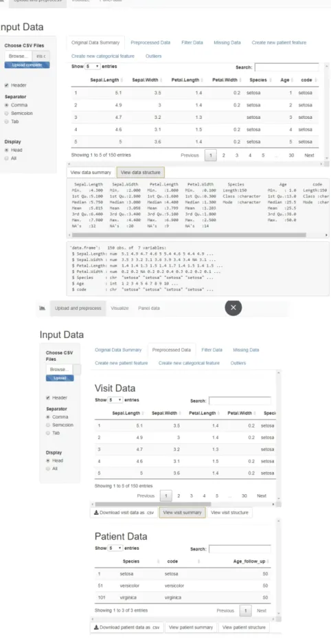Click Search field under Patient Data
The image size is (331, 644).
click(240, 549)
